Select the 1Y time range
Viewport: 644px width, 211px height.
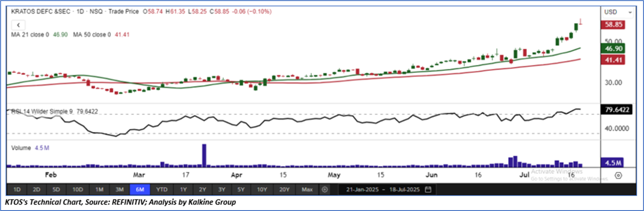click(x=183, y=189)
